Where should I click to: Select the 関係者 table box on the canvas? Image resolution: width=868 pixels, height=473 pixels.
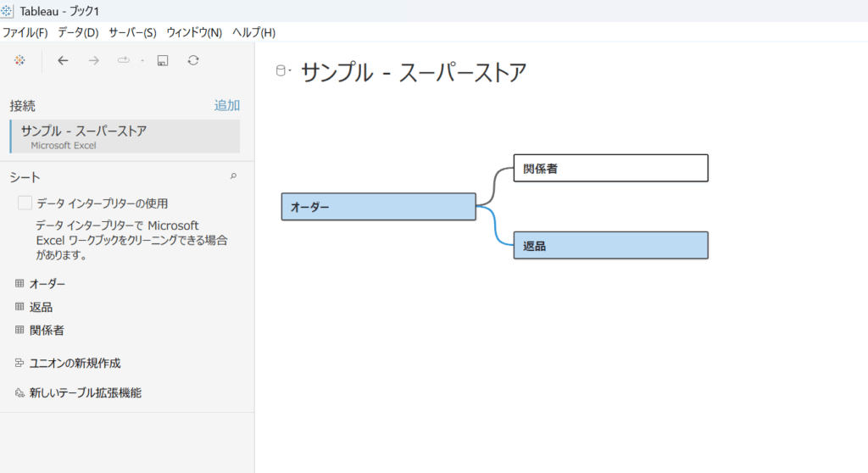[x=610, y=168]
